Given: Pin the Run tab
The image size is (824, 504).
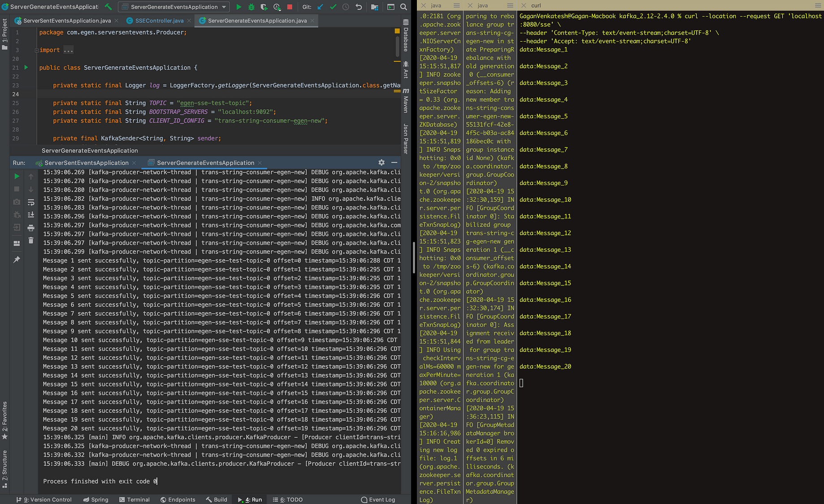Looking at the screenshot, I should pos(17,259).
